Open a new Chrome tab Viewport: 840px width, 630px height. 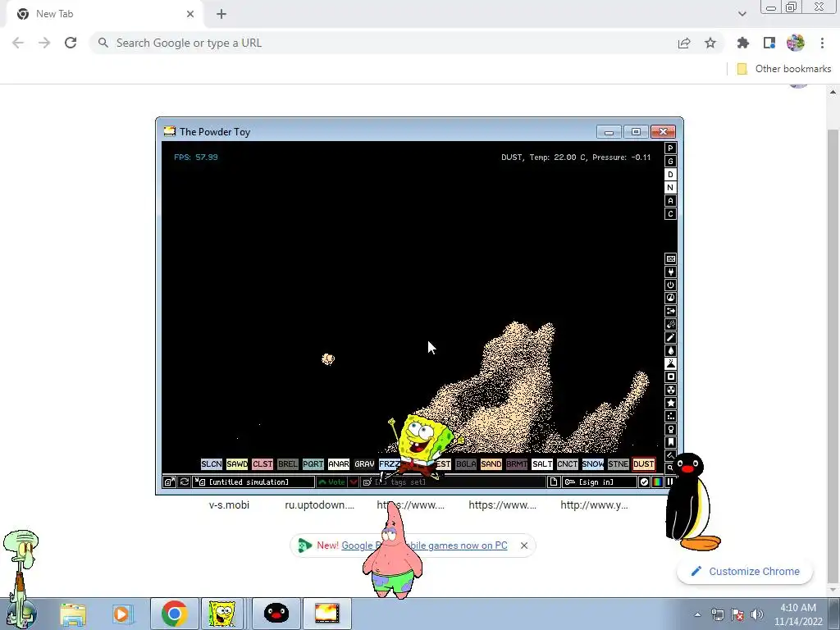point(221,14)
